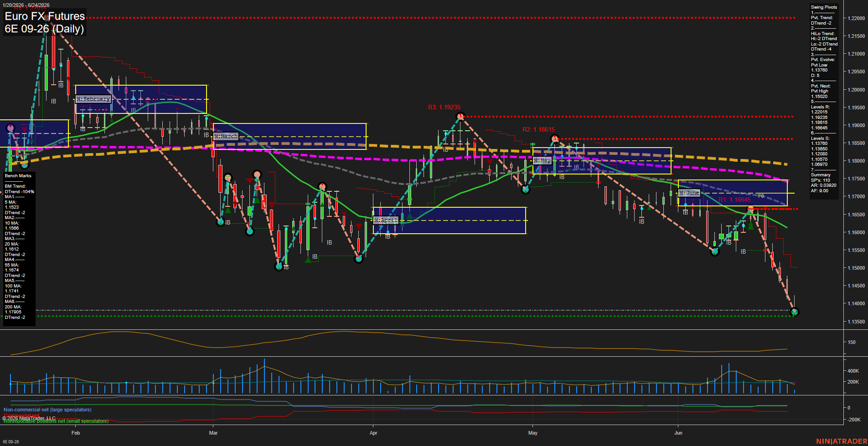Click the 1.22000 price axis label
This screenshot has height=446, width=868.
[856, 18]
